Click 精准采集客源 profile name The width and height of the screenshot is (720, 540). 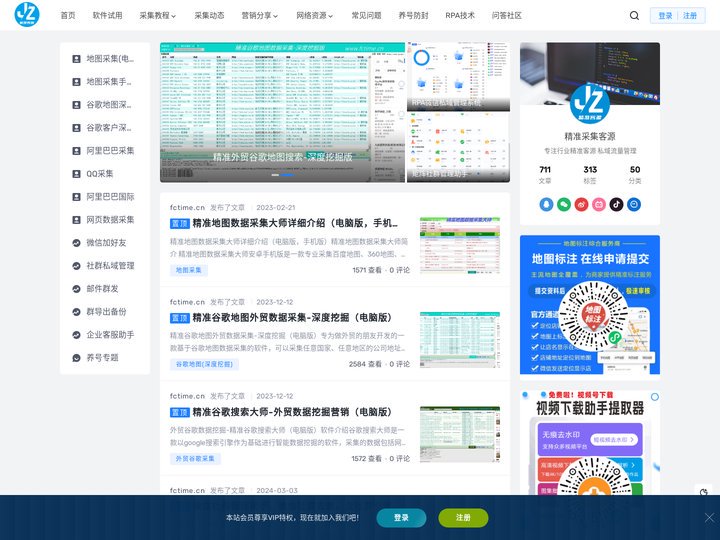click(x=590, y=136)
